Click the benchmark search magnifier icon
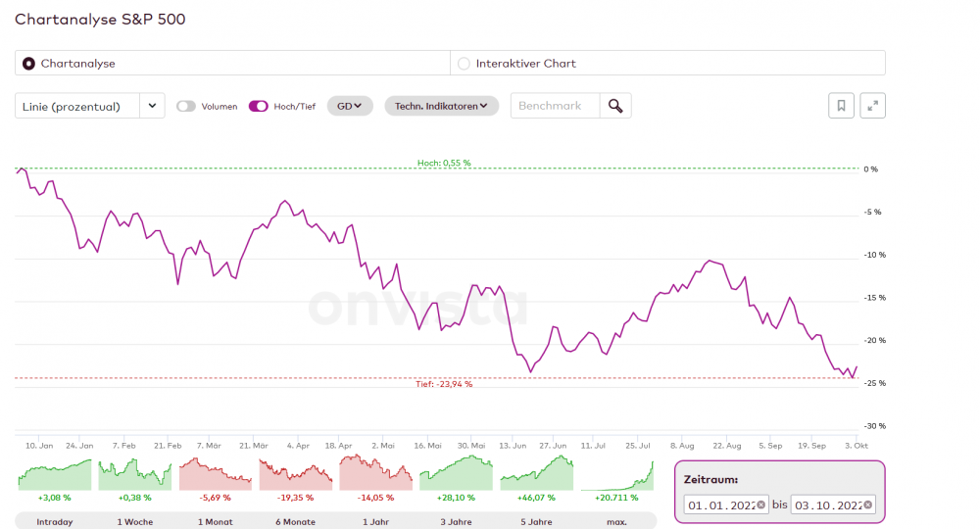This screenshot has height=529, width=980. pos(615,106)
